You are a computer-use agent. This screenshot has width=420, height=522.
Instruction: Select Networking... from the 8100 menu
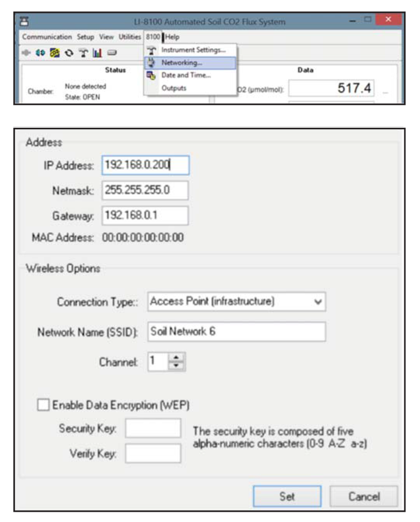[x=181, y=62]
